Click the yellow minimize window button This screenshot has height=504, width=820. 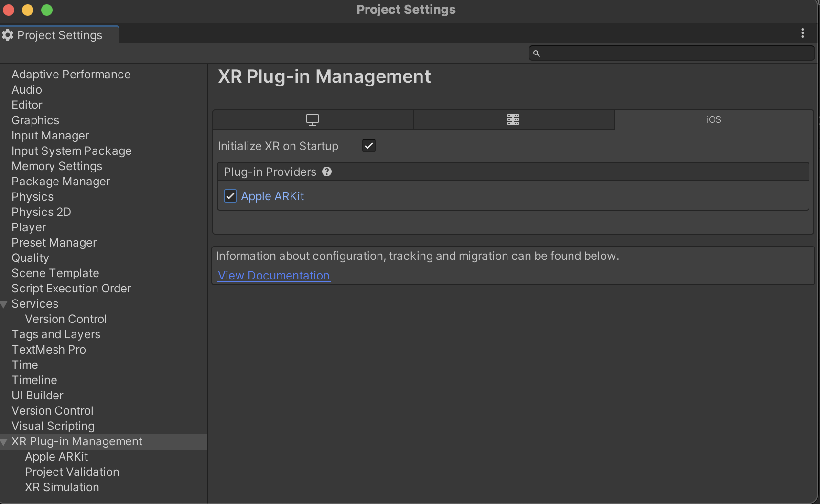(x=28, y=10)
